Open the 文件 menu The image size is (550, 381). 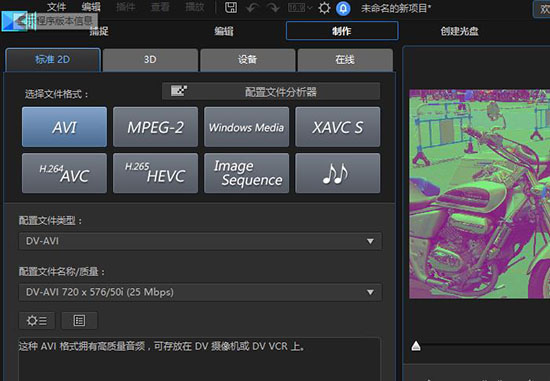click(x=56, y=7)
